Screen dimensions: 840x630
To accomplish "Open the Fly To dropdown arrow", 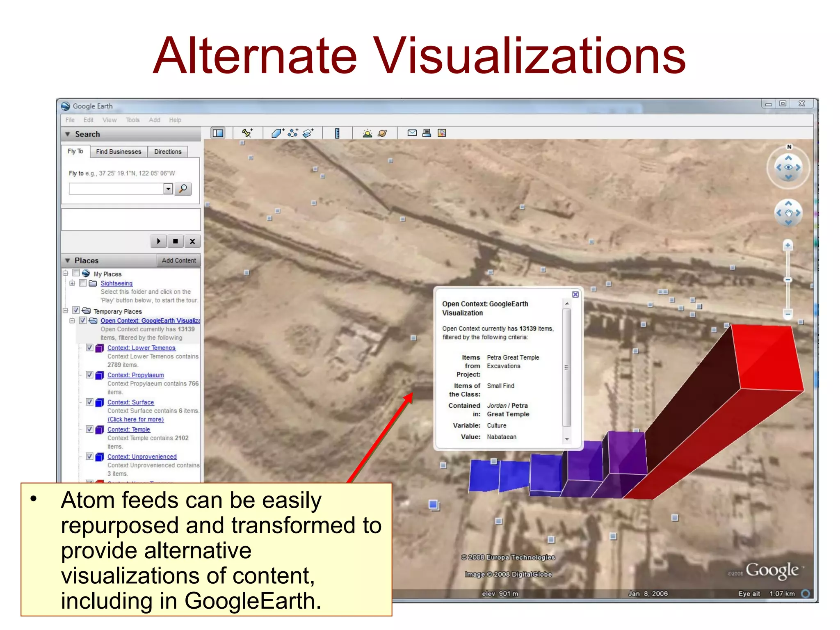I will (x=168, y=189).
